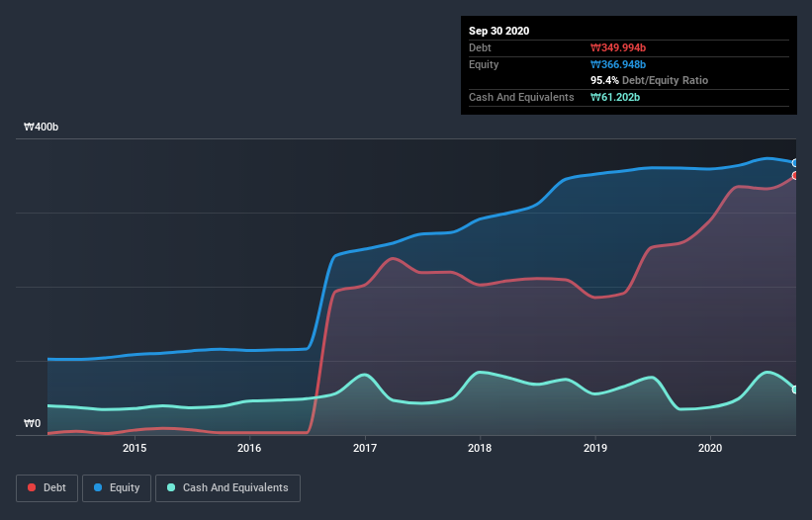The height and width of the screenshot is (520, 812).
Task: Click the 2017 x-axis label
Action: (x=365, y=448)
